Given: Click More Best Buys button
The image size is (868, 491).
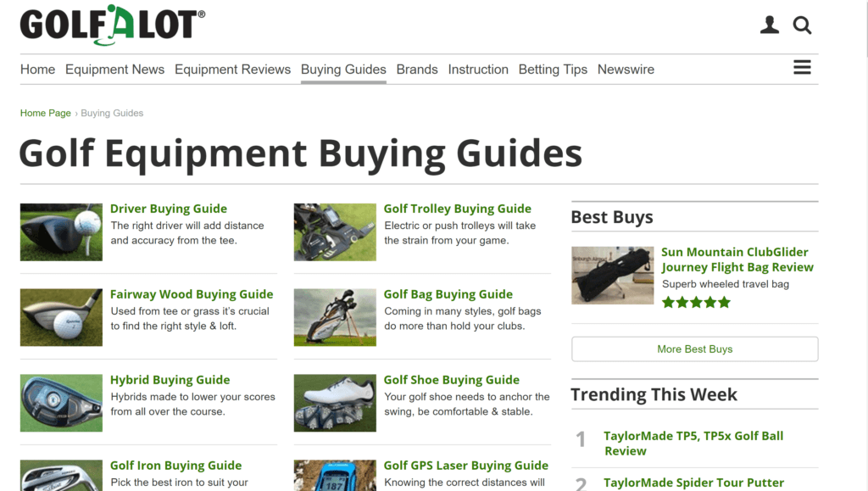Looking at the screenshot, I should pos(695,349).
